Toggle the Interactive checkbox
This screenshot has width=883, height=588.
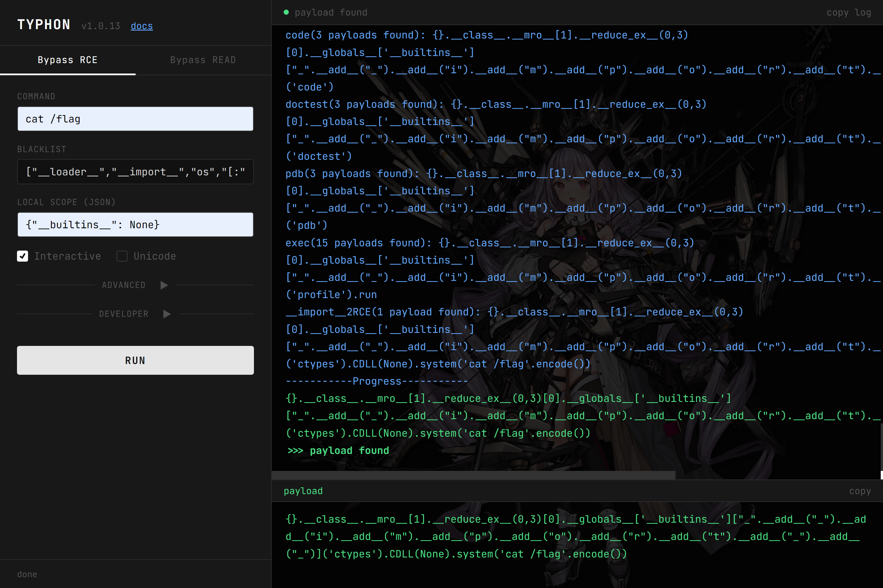click(23, 256)
